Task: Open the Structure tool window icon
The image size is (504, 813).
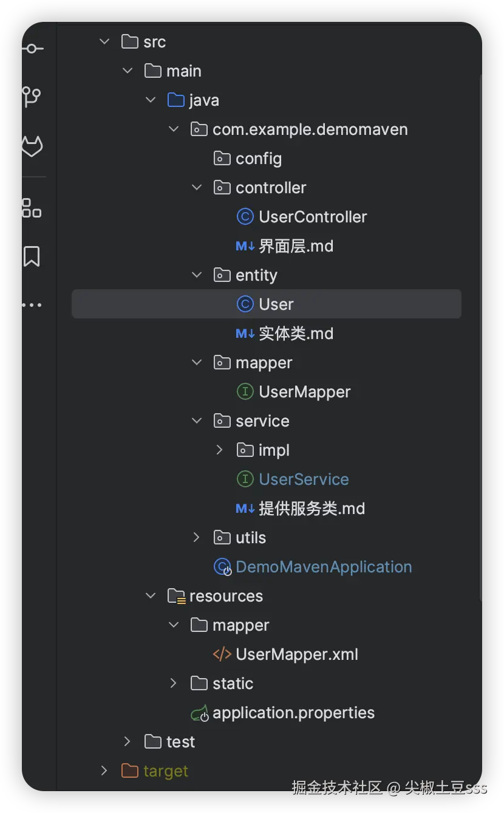Action: pyautogui.click(x=32, y=208)
